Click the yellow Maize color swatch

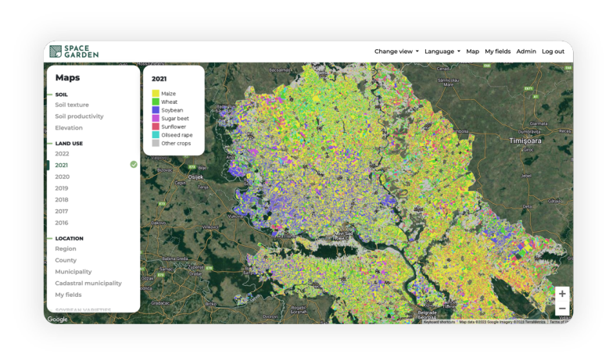tap(156, 94)
